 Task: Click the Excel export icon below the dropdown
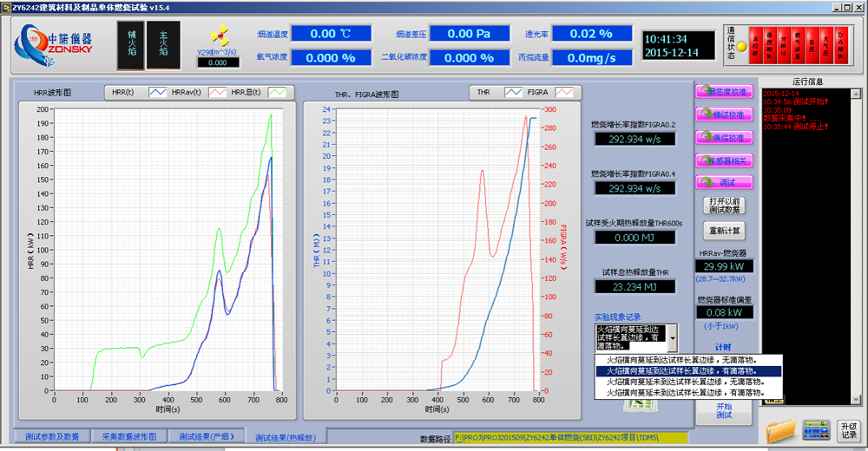click(x=641, y=405)
